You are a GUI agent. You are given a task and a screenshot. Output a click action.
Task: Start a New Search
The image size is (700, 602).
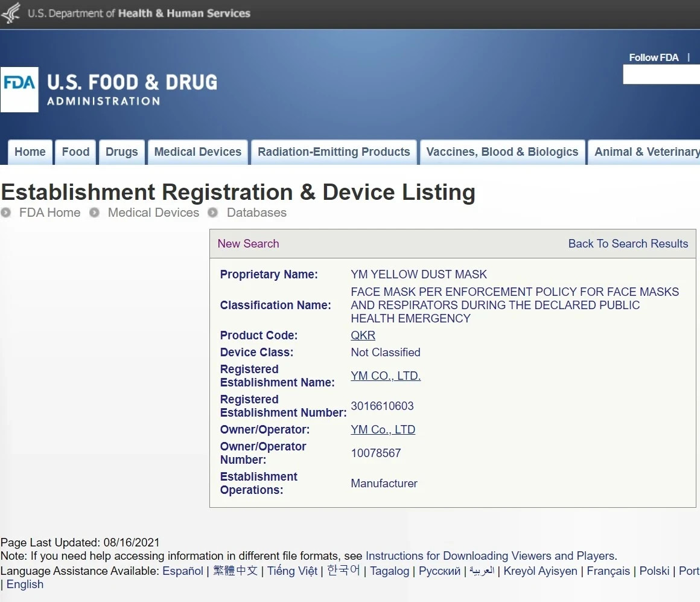pyautogui.click(x=248, y=243)
